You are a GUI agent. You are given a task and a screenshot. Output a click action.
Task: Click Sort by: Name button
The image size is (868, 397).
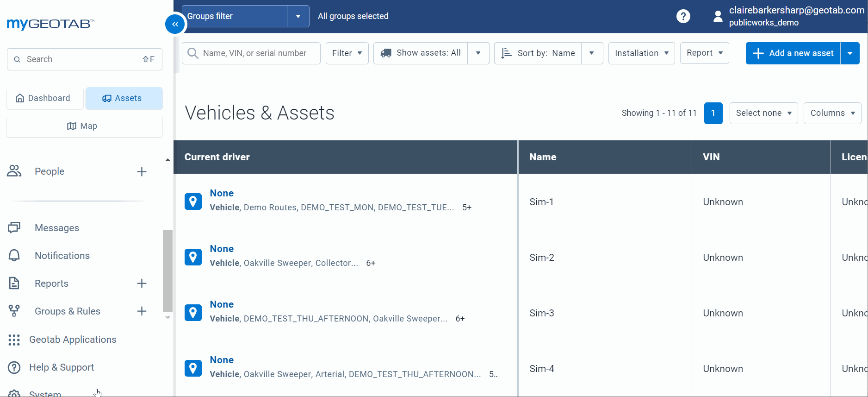pos(538,53)
